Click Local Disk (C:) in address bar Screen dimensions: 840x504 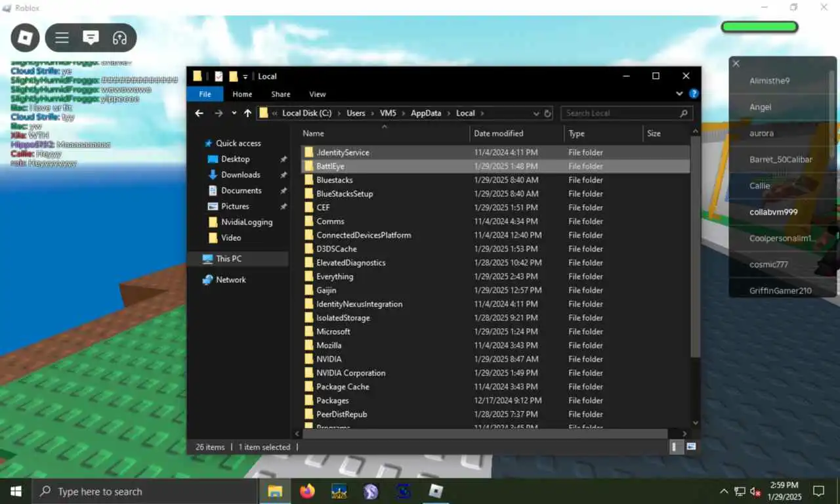pyautogui.click(x=306, y=113)
